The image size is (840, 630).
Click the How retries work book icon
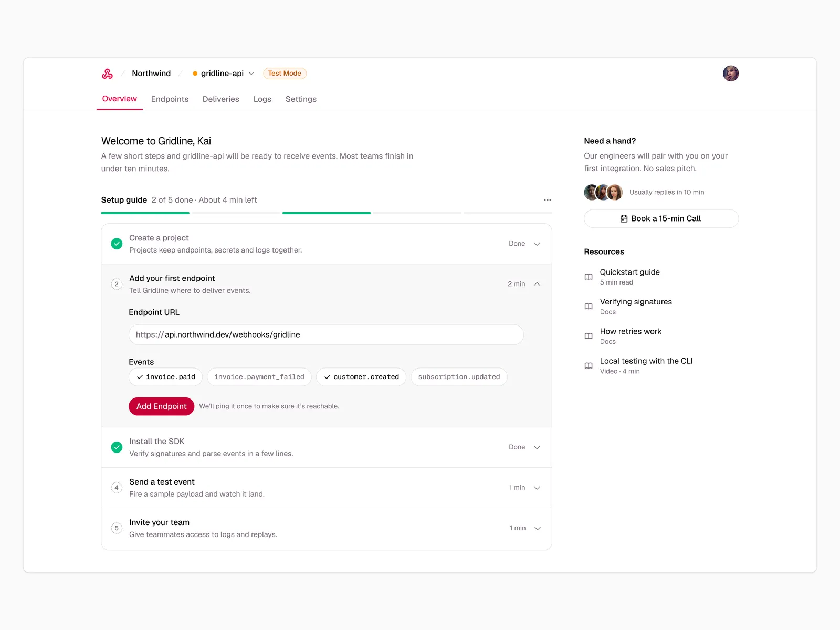[589, 336]
